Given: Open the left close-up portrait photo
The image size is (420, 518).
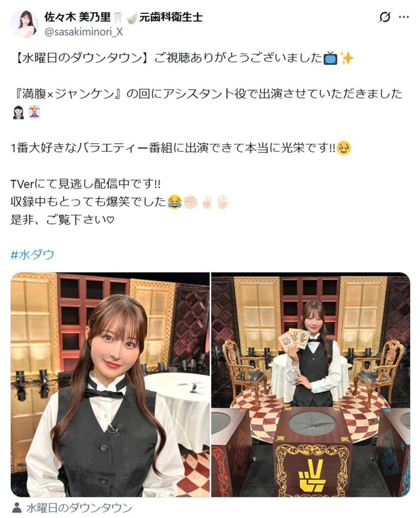Looking at the screenshot, I should point(110,385).
